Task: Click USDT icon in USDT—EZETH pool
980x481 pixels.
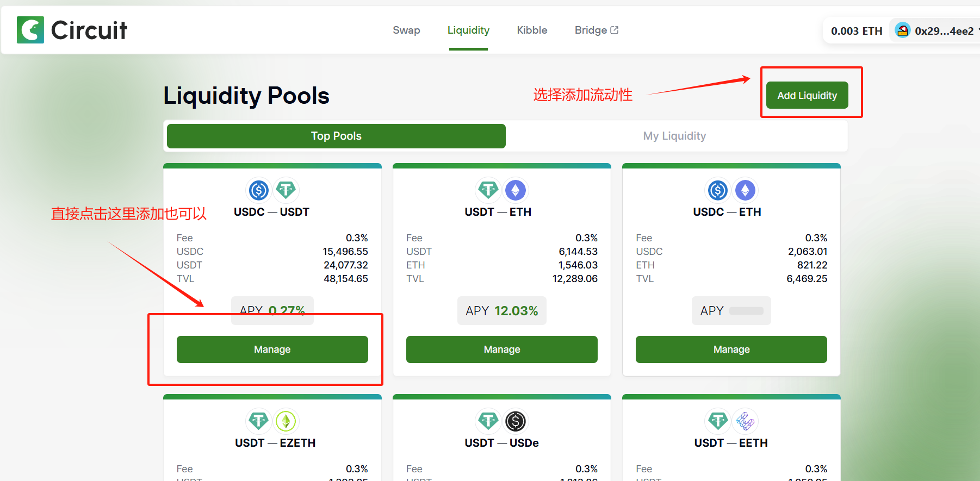Action: coord(259,421)
